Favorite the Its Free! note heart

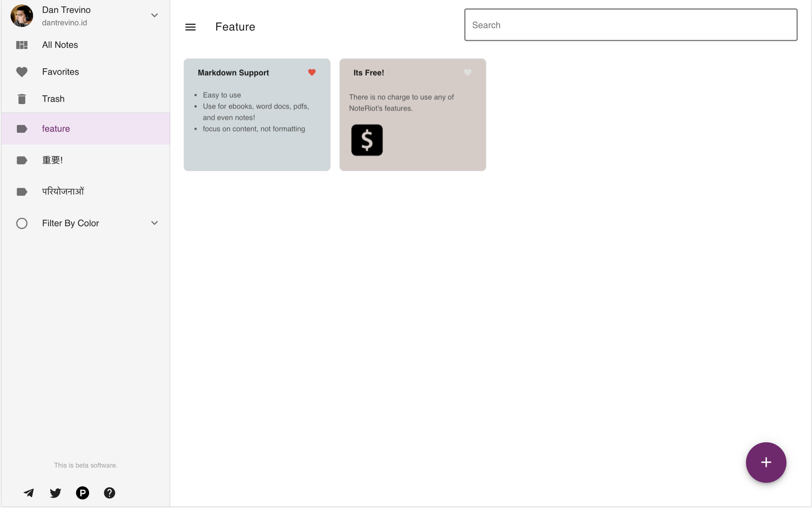[x=467, y=72]
